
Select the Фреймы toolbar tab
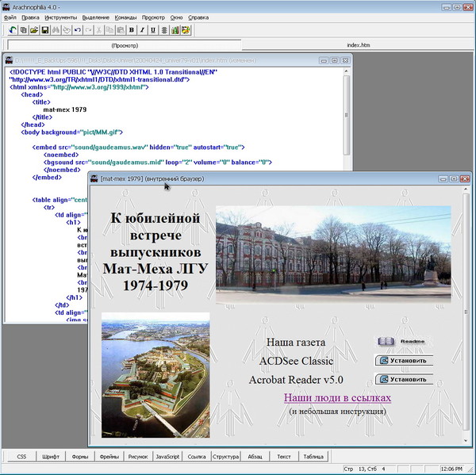click(x=109, y=456)
